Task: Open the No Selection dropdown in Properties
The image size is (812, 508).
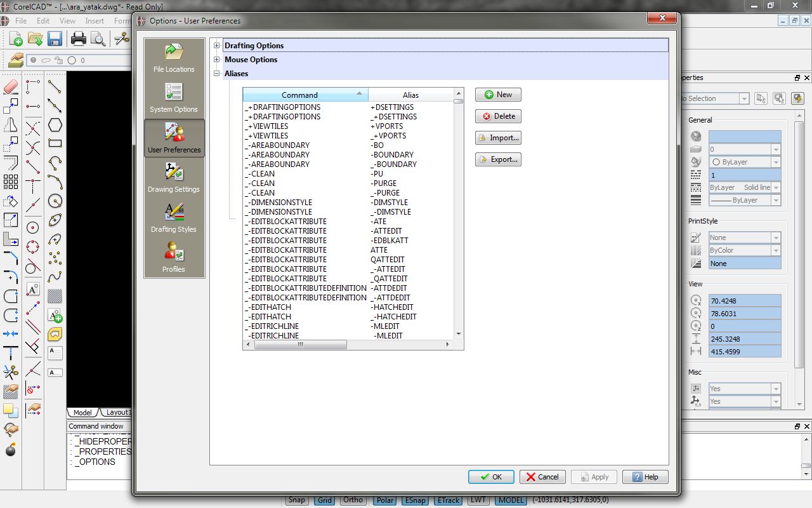Action: coord(744,98)
